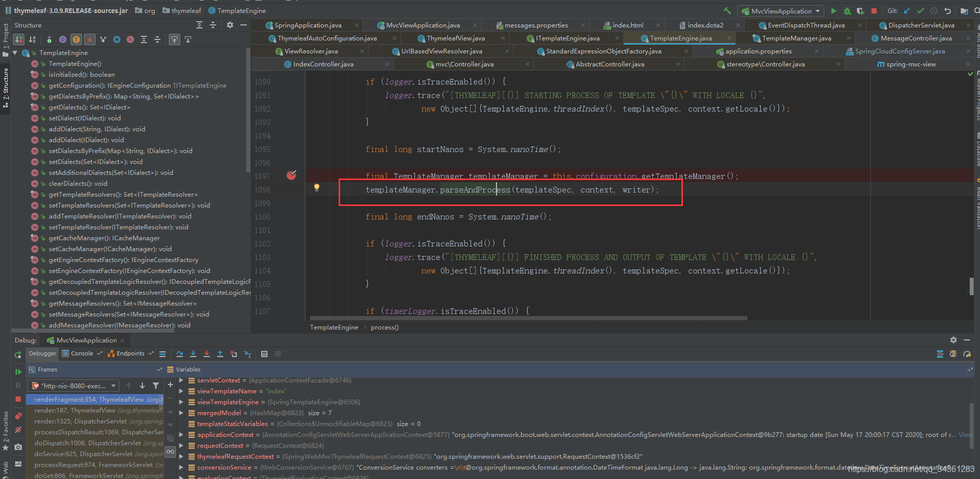Click Get Thread Dump camera icon
The image size is (980, 479).
coord(18,447)
